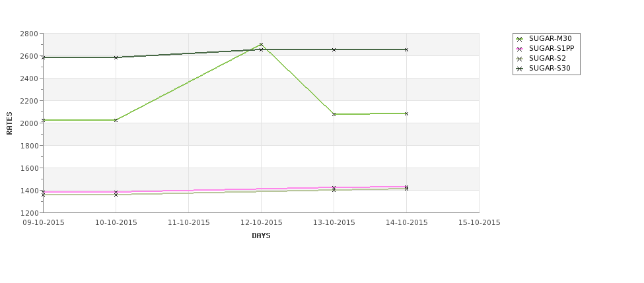Select the SUGAR-S1PP data point on 14-10-2015
Screen dimensions: 644x283
point(407,187)
